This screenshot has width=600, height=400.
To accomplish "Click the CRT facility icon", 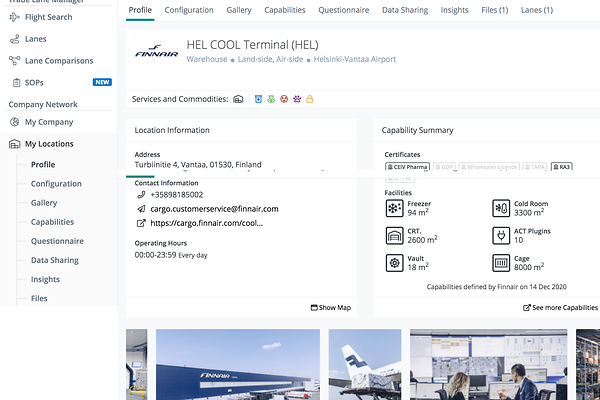I will point(394,235).
